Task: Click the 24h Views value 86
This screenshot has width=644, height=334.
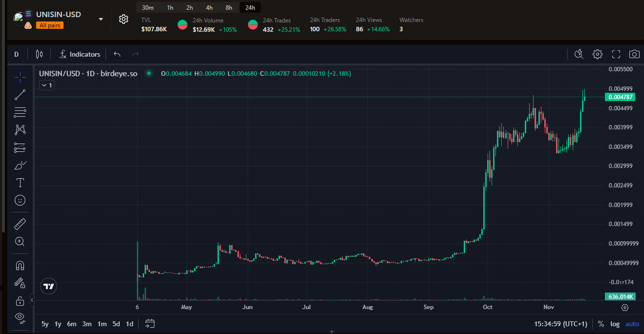Action: pyautogui.click(x=360, y=29)
